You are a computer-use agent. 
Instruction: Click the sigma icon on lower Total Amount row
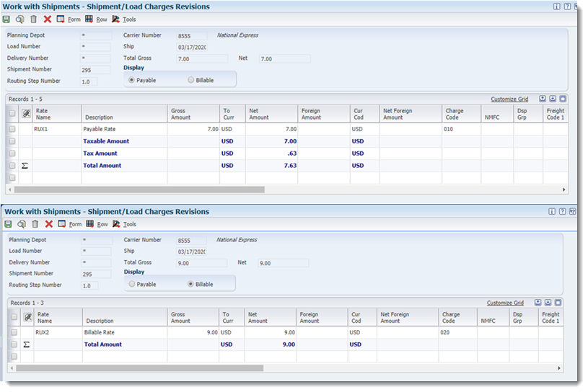[x=26, y=344]
